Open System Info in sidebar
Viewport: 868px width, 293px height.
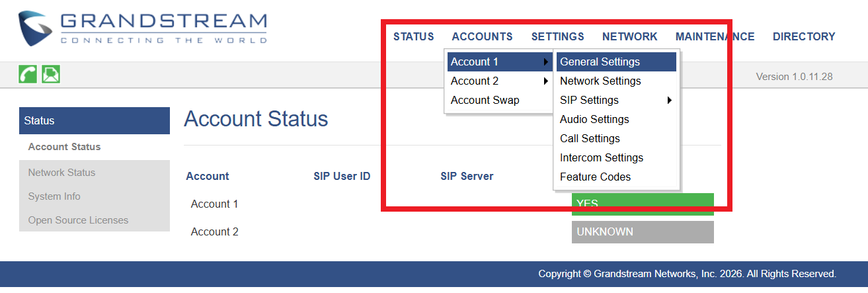tap(95, 196)
